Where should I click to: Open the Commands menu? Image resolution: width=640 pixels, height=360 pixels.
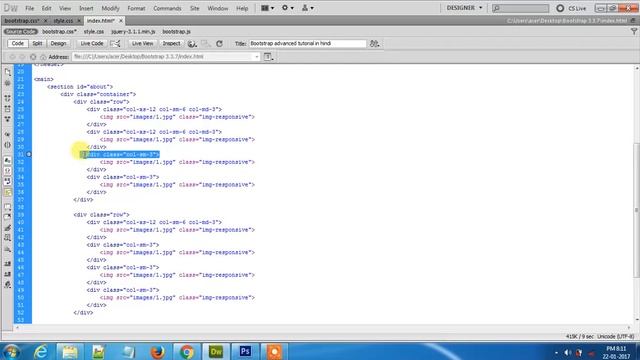pyautogui.click(x=167, y=8)
